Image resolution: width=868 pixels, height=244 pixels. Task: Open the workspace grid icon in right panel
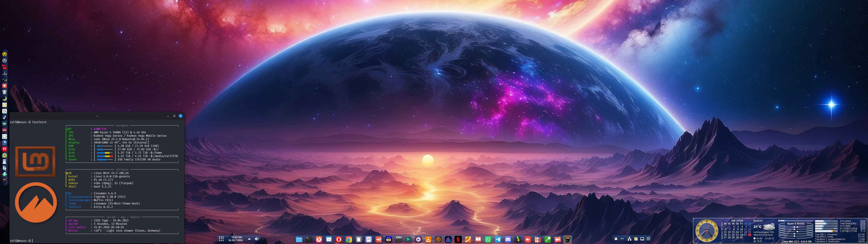648,239
